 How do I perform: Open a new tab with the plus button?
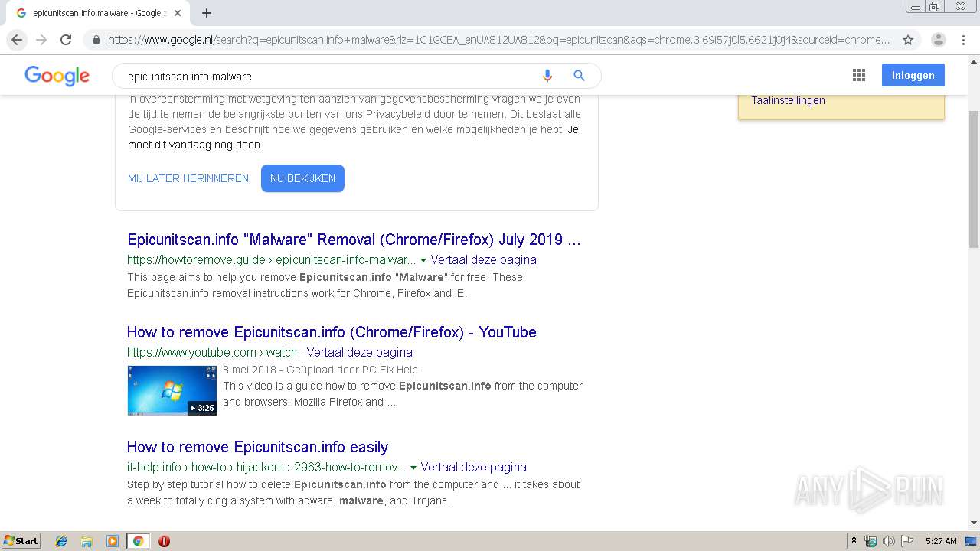[207, 13]
